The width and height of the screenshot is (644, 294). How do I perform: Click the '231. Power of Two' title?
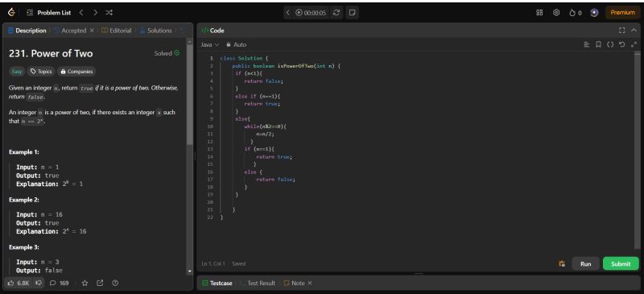click(x=51, y=53)
